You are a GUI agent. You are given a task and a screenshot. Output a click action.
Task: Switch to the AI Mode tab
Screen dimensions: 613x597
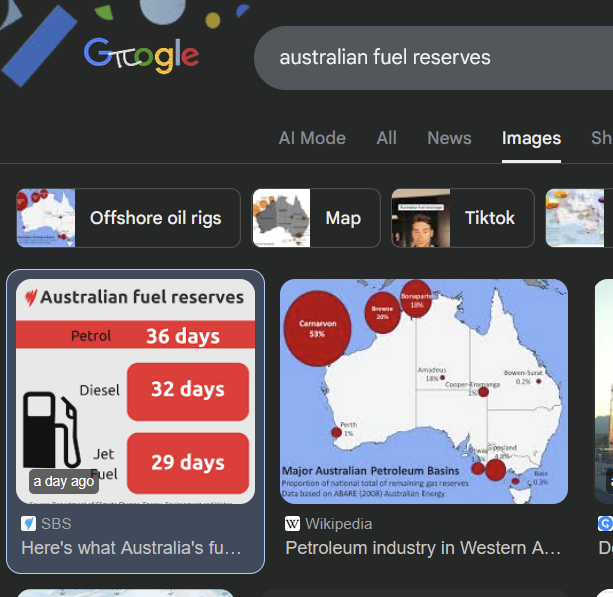tap(312, 138)
